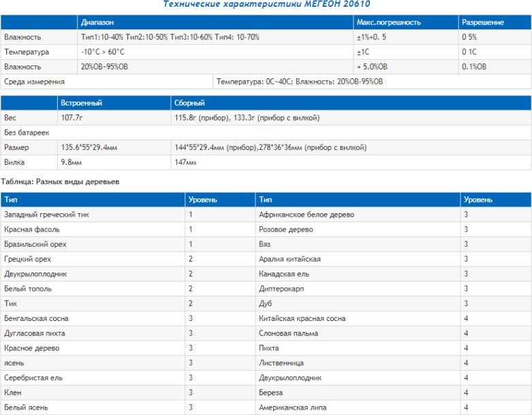
Task: Click the 'Клен' entry
Action: point(12,393)
